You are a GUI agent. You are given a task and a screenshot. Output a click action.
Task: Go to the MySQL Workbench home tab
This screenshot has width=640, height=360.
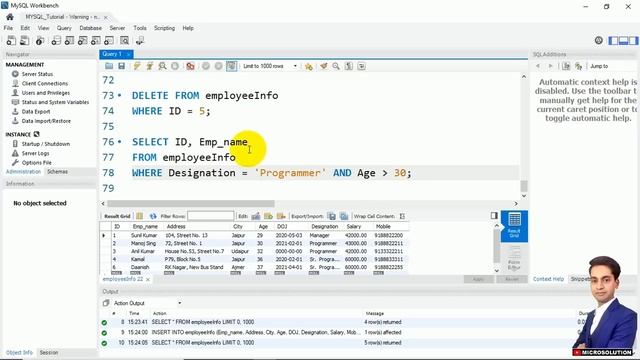(10, 17)
